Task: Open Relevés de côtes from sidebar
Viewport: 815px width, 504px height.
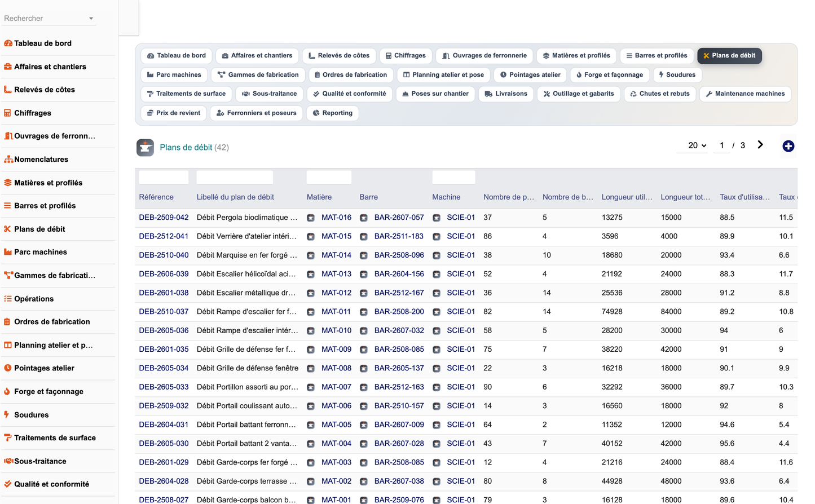Action: pos(45,90)
